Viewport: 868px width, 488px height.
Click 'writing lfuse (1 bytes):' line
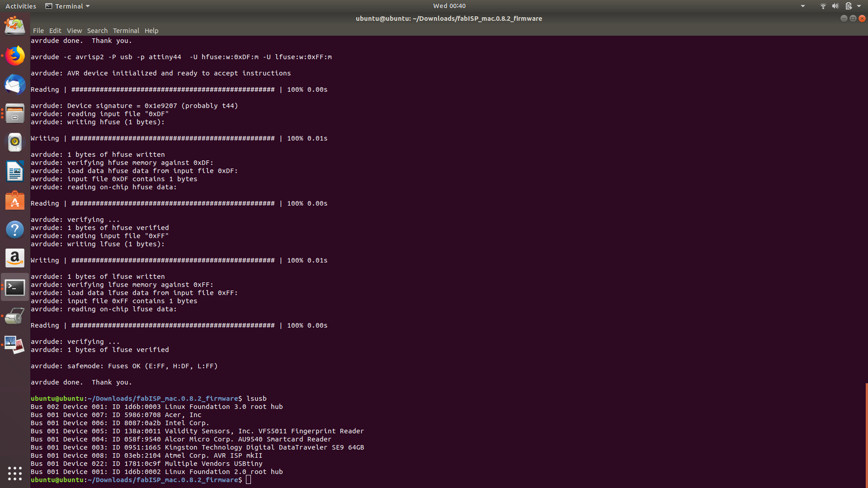pos(98,244)
